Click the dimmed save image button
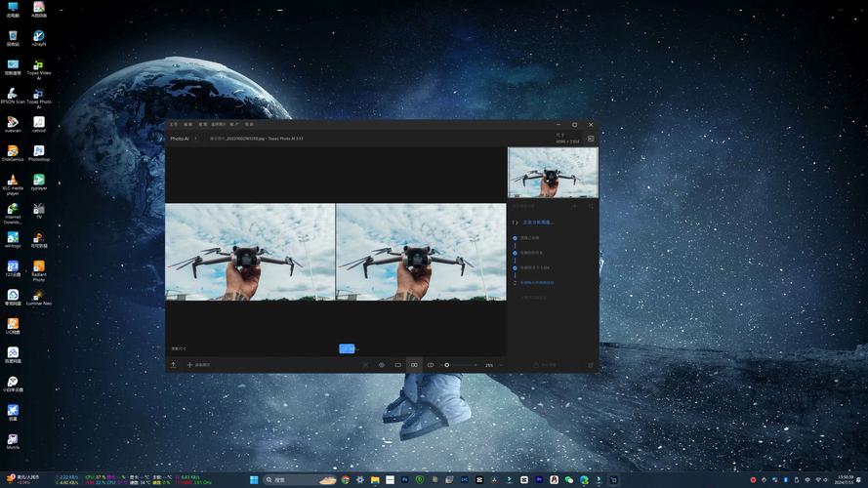The height and width of the screenshot is (488, 868). pos(545,365)
